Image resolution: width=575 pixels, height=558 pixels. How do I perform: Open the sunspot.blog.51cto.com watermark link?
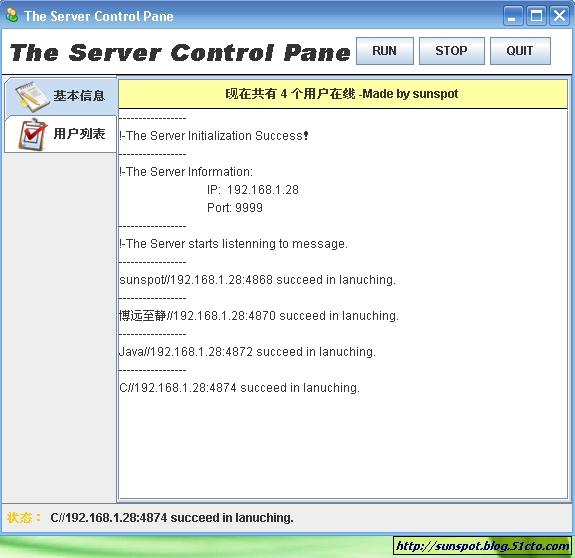click(x=483, y=546)
